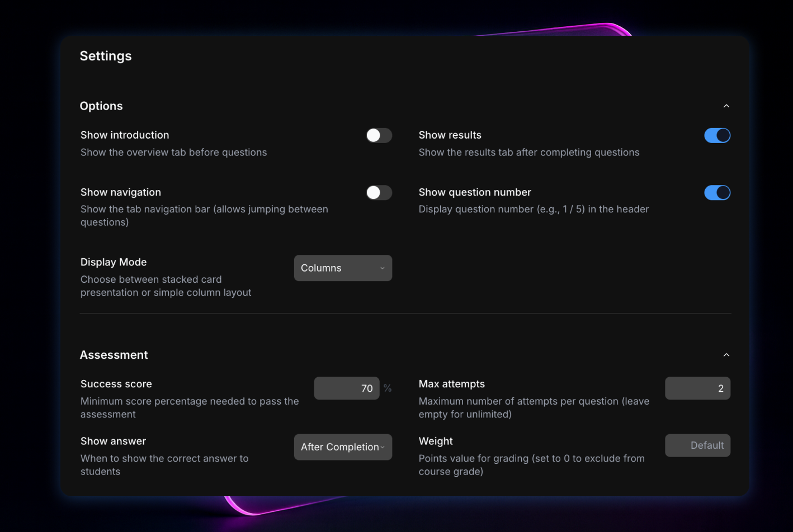Collapse the Assessment section chevron
The image size is (793, 532).
click(x=726, y=355)
